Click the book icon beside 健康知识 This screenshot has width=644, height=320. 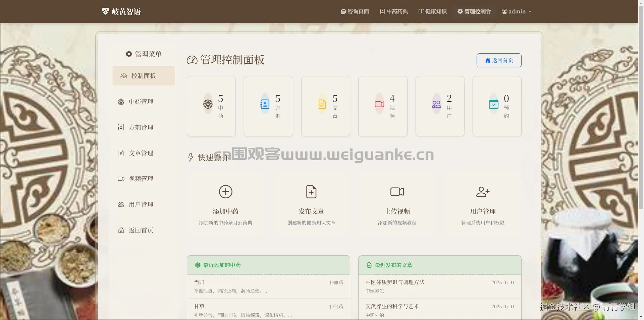click(421, 11)
